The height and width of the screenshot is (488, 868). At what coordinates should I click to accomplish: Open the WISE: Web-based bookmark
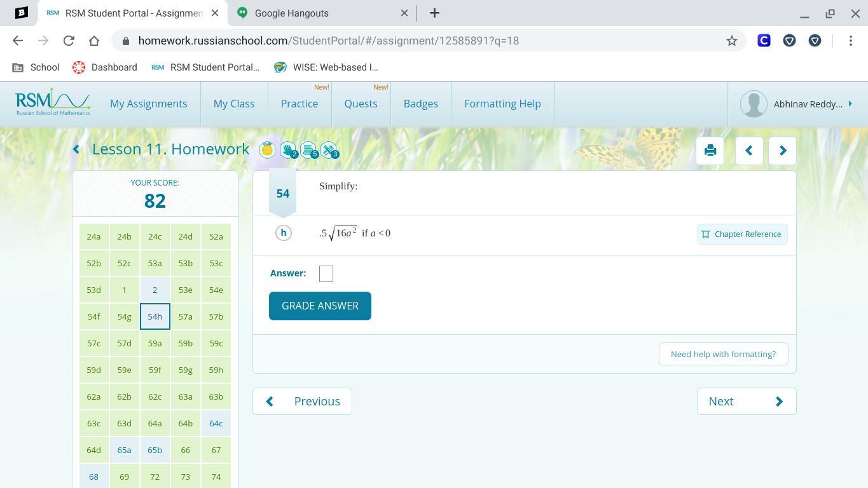coord(326,67)
